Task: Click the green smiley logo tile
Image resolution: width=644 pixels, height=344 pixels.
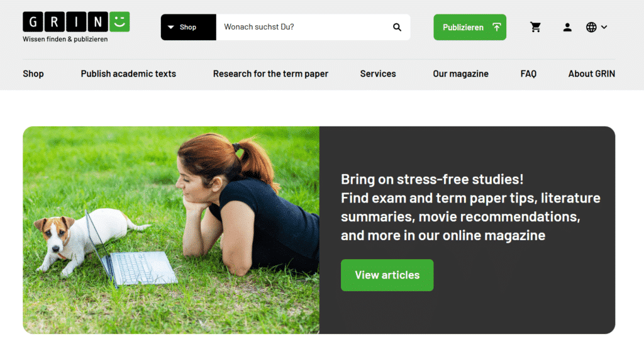Action: pyautogui.click(x=119, y=22)
